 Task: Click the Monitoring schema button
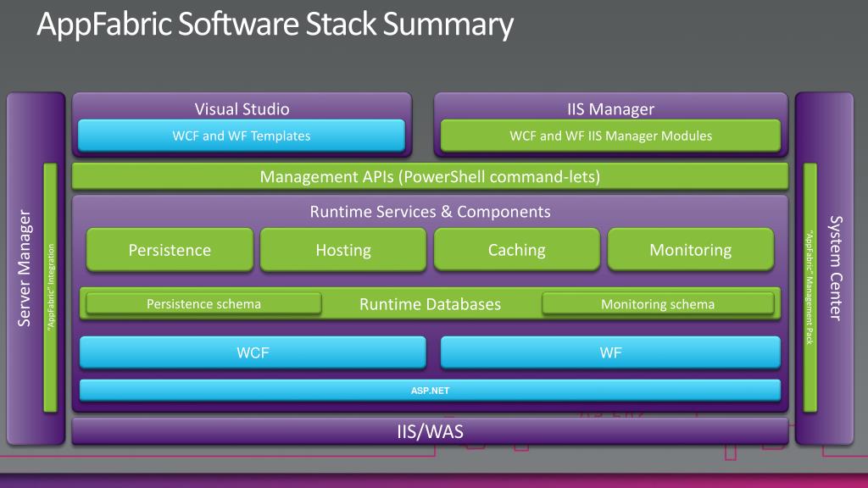(658, 303)
